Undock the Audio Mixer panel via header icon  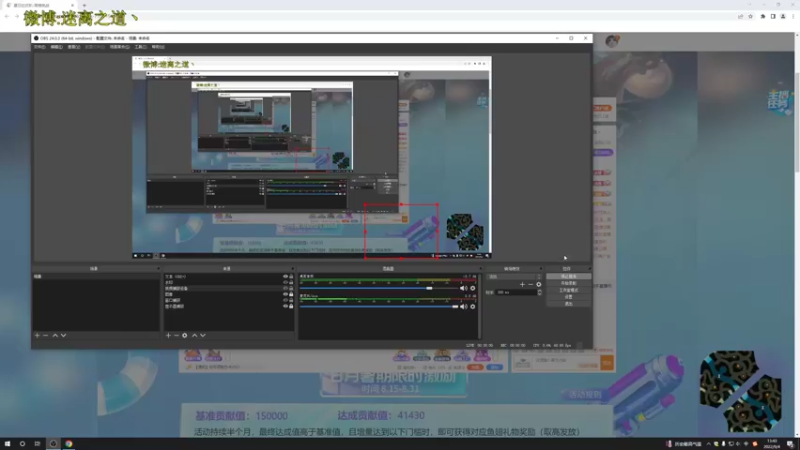coord(480,268)
